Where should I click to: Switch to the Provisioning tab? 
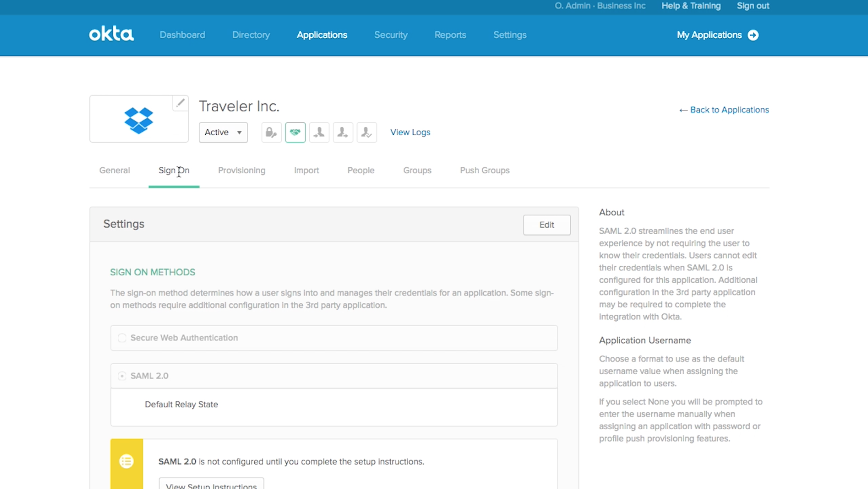[241, 170]
